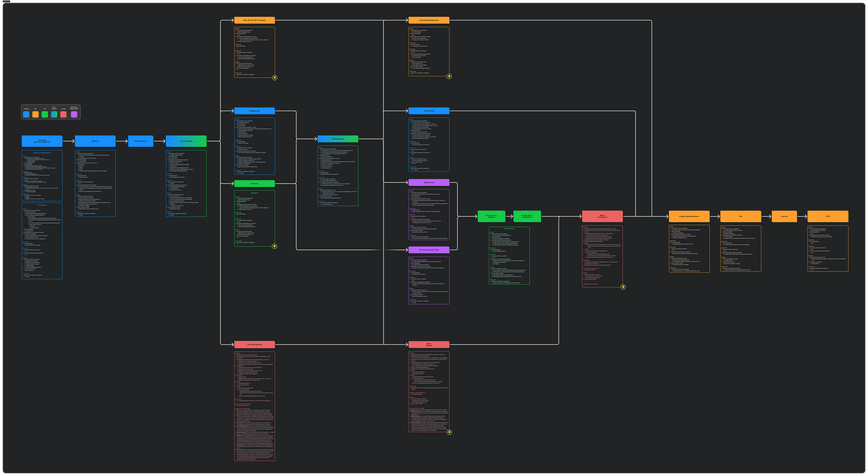Select the purple planning + organization swatch
This screenshot has width=868, height=476.
click(x=74, y=114)
